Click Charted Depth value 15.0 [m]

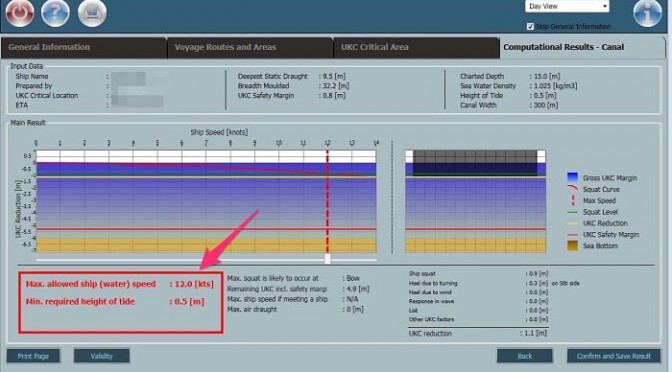546,76
